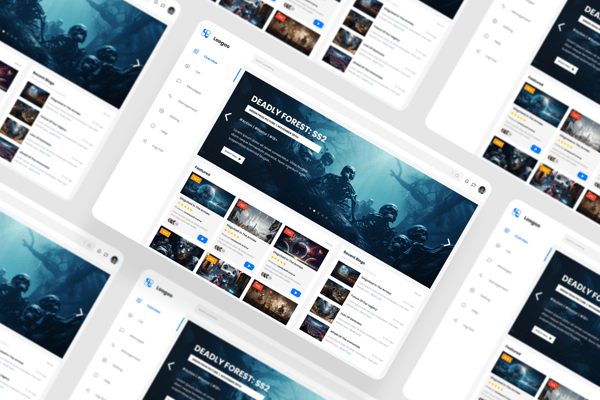This screenshot has width=600, height=400.
Task: Click the Loogoo logo in the bottom-center dashboard copy
Action: (149, 283)
